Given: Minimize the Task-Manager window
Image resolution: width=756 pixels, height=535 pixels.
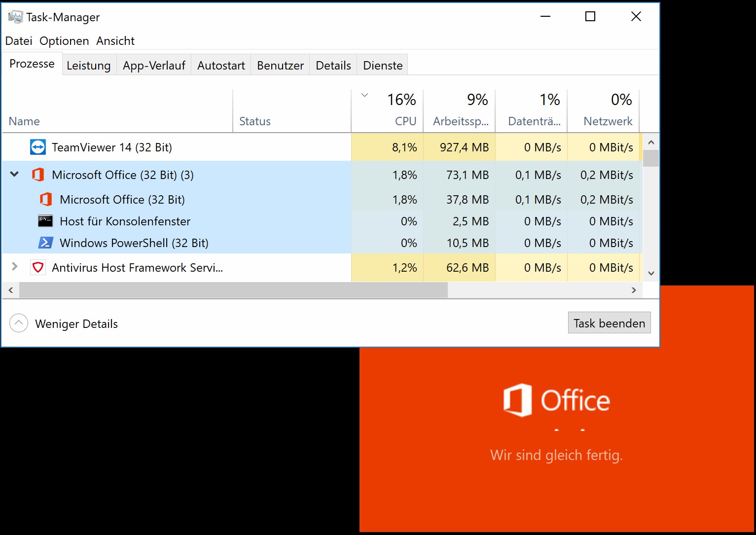Looking at the screenshot, I should (x=545, y=16).
